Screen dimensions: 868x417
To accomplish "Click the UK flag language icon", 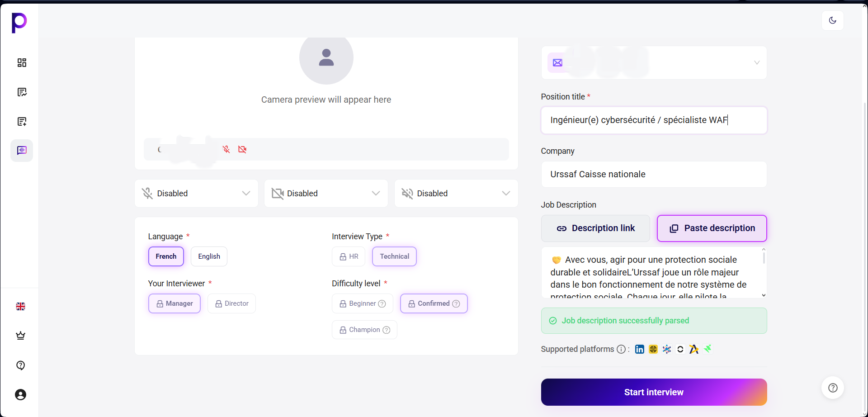I will pos(21,306).
